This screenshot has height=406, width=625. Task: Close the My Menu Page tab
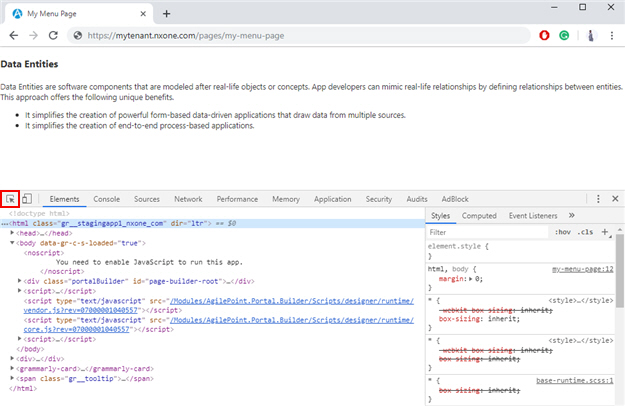pyautogui.click(x=143, y=14)
